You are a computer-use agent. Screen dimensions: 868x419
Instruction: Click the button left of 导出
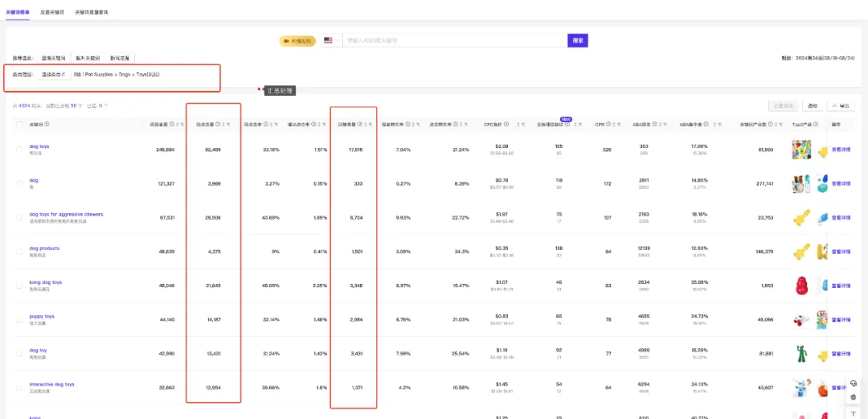click(x=812, y=105)
